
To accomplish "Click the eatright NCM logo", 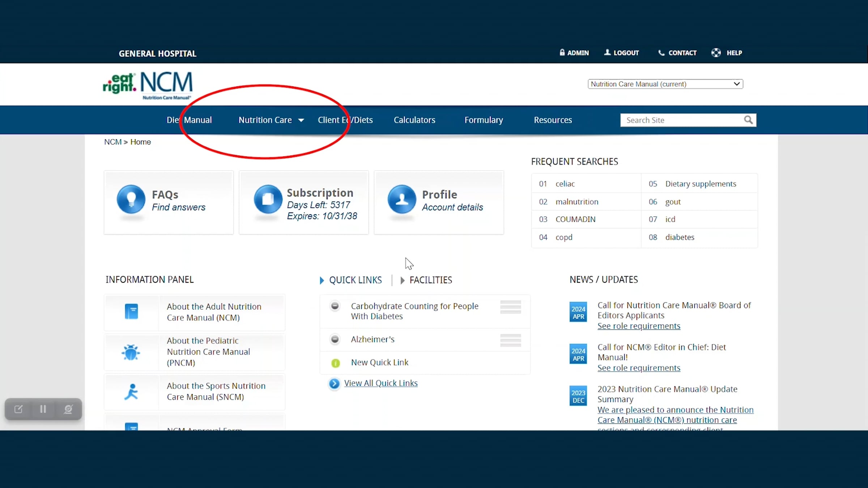I will click(148, 86).
